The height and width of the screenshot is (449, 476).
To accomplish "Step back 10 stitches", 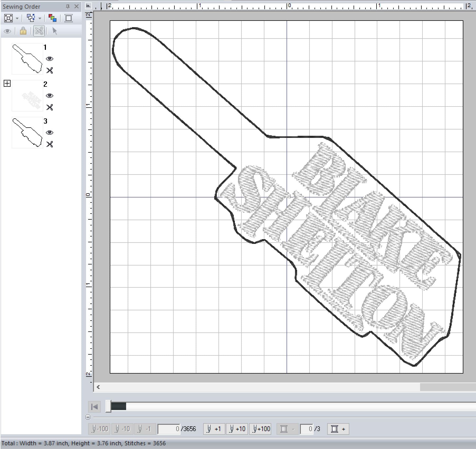I will click(122, 429).
